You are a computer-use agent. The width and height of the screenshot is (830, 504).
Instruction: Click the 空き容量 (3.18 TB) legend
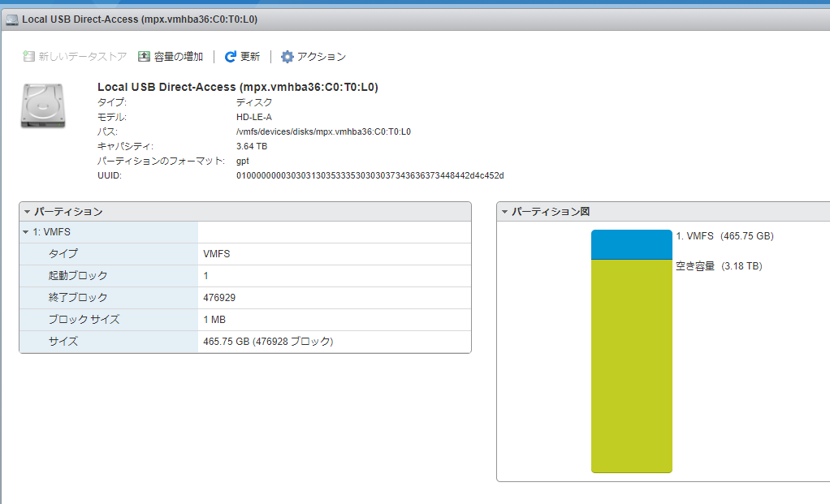click(x=719, y=266)
